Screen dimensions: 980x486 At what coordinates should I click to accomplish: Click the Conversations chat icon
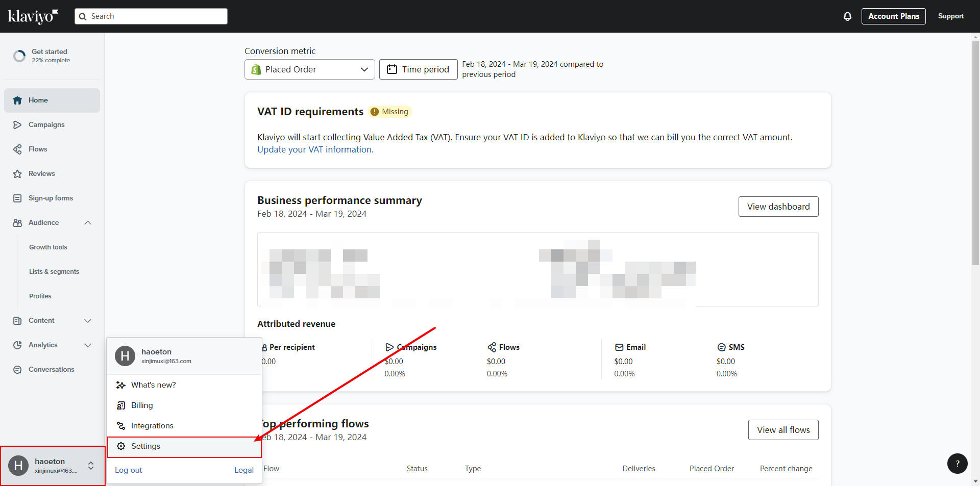(17, 370)
